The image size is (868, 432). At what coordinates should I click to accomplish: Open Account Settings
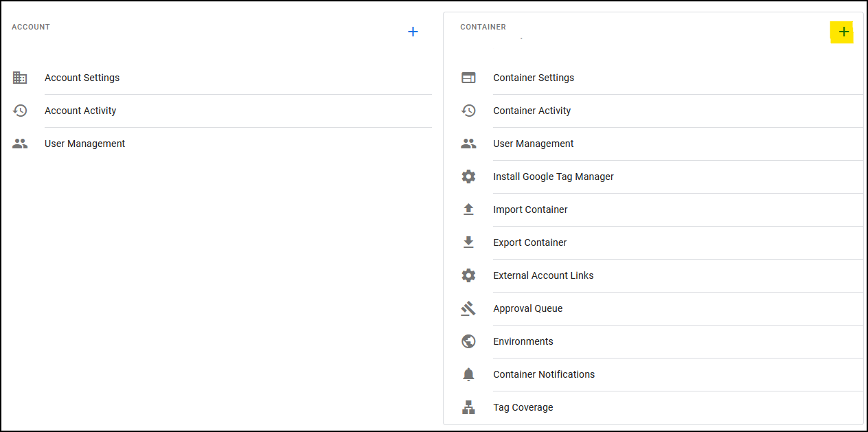tap(82, 78)
